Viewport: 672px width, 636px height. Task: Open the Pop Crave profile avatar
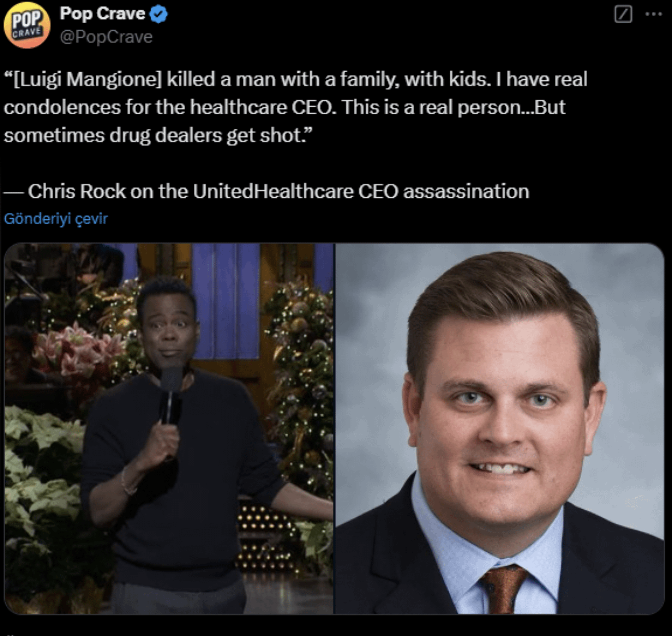click(x=27, y=25)
